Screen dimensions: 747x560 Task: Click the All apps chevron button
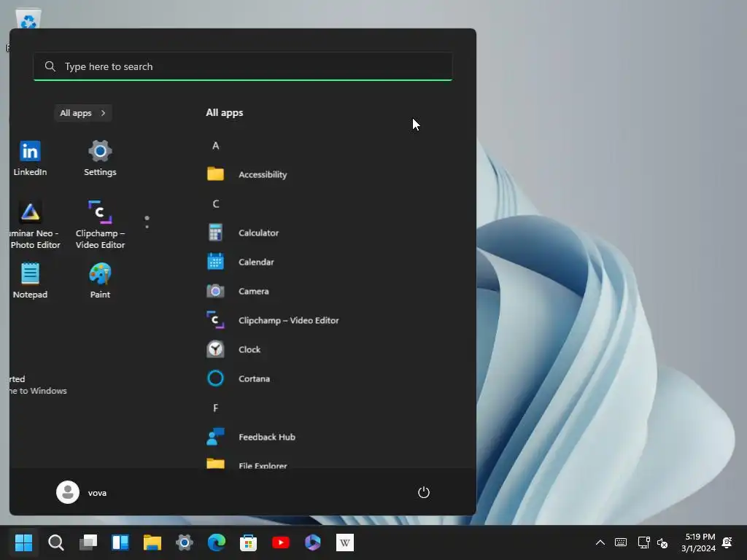(83, 113)
